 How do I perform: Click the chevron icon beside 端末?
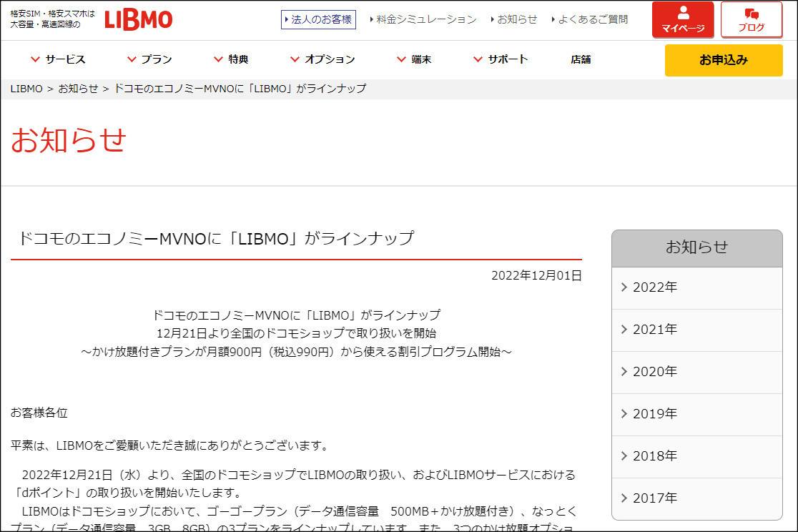pos(402,60)
